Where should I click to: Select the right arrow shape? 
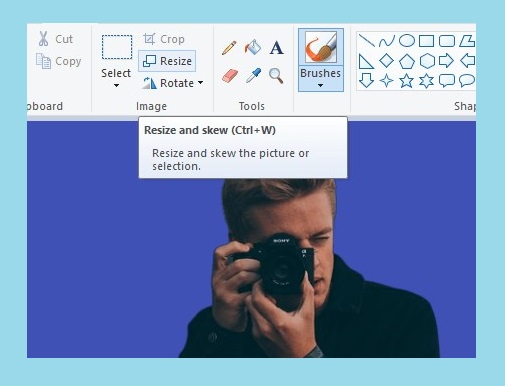[446, 61]
